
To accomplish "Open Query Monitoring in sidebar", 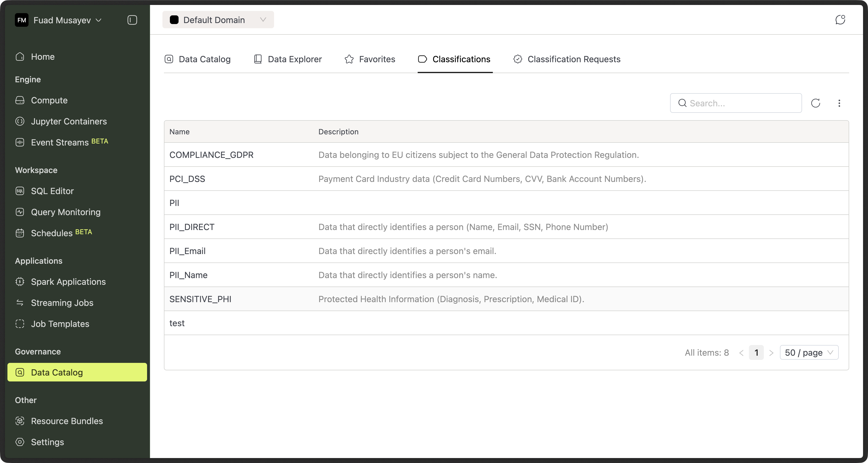I will [x=66, y=212].
